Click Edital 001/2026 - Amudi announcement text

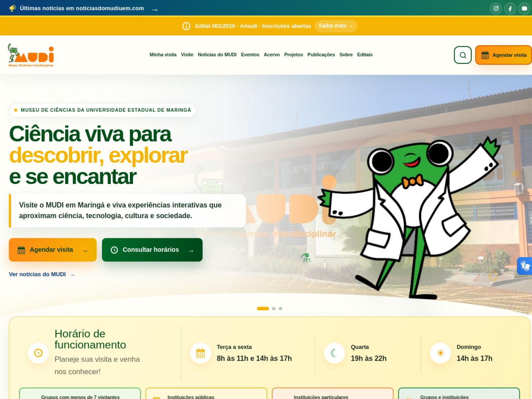pyautogui.click(x=253, y=26)
